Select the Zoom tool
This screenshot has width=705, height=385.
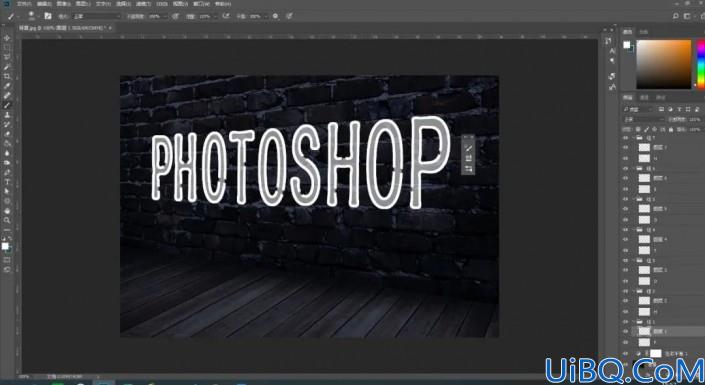coord(7,220)
